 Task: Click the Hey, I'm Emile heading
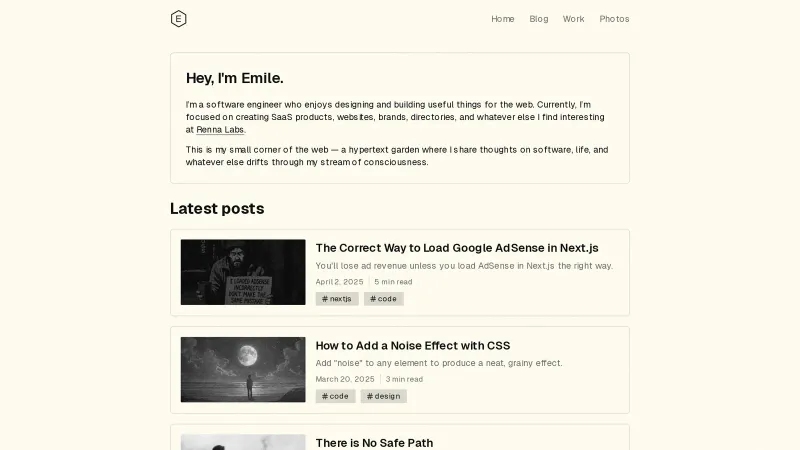pos(235,78)
